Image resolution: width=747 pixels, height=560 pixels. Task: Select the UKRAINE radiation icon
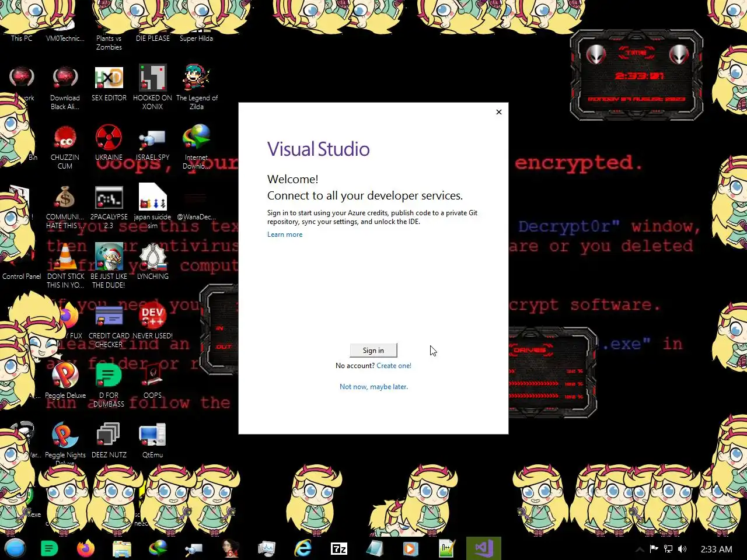point(109,143)
